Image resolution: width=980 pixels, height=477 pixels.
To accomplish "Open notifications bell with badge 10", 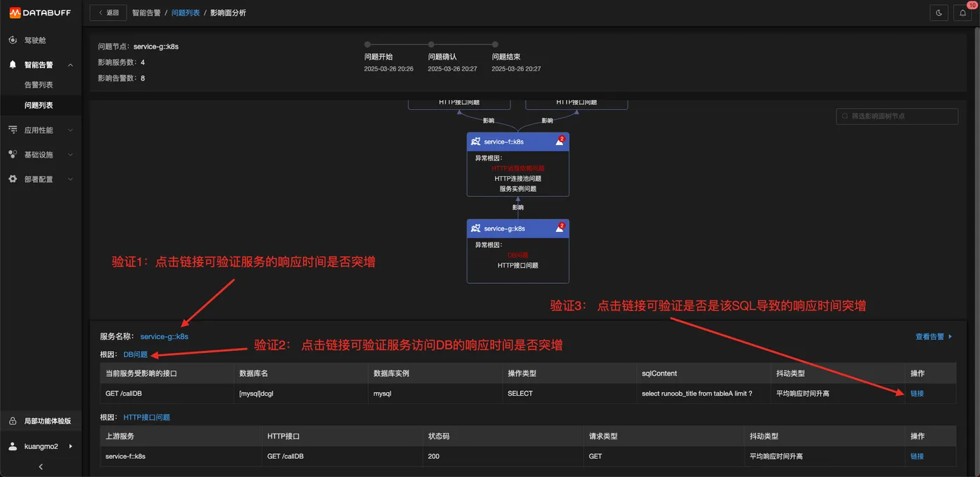I will (x=964, y=13).
